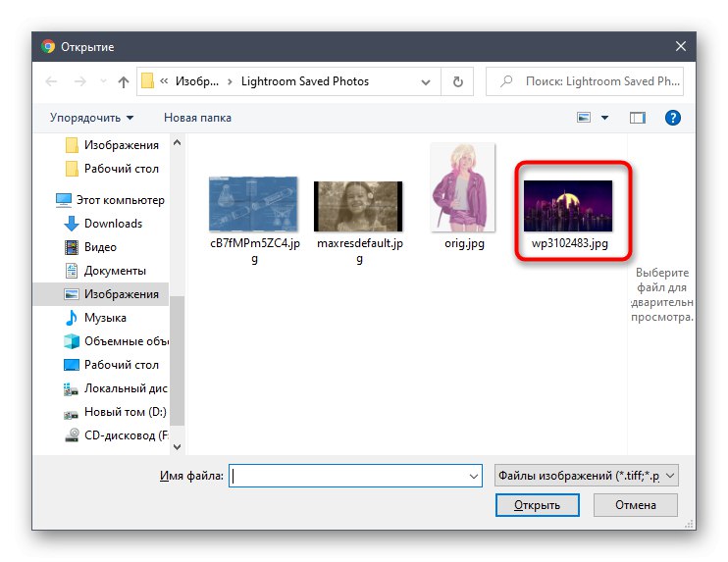Click the magnifier icon in the search box
Viewport: 728px width, 562px height.
pos(506,81)
